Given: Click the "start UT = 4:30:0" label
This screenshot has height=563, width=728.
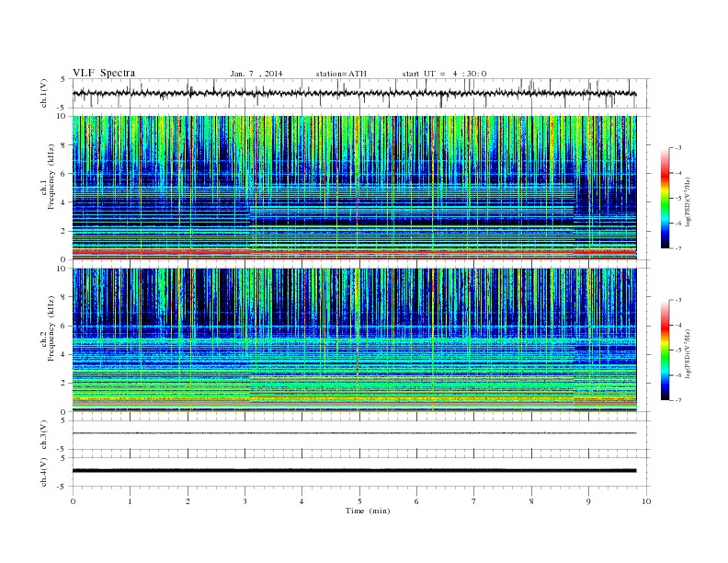Looking at the screenshot, I should [x=444, y=74].
